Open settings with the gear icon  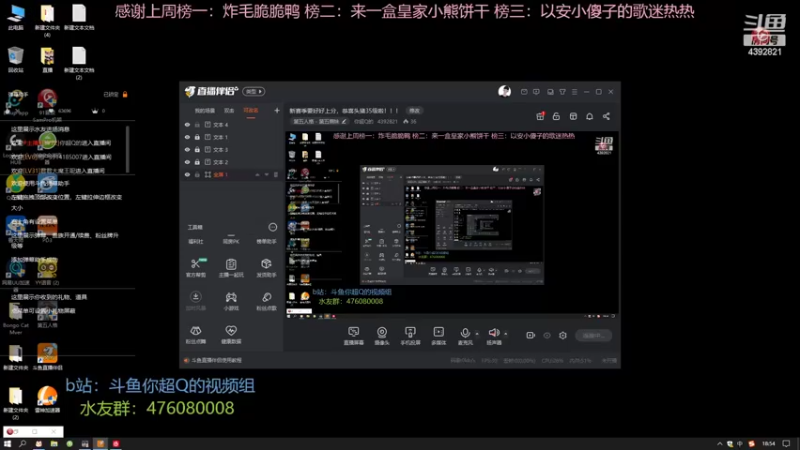[x=563, y=335]
